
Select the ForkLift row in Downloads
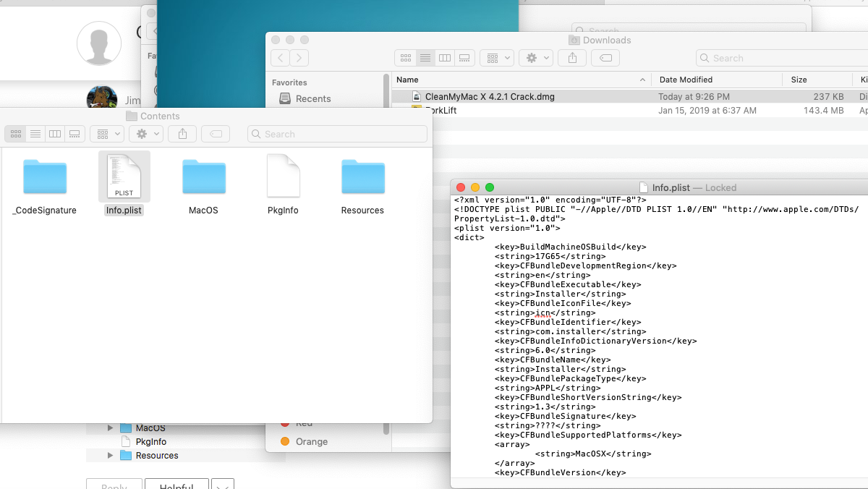point(629,111)
